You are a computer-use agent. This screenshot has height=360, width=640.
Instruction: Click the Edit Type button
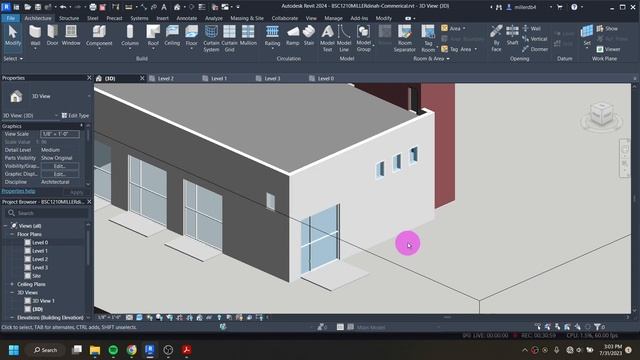pos(75,116)
